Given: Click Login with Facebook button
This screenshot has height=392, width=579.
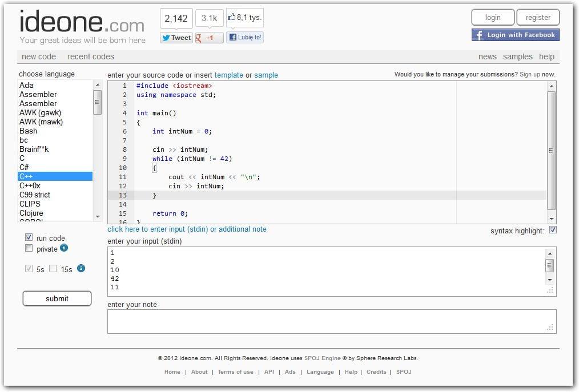Looking at the screenshot, I should click(515, 35).
